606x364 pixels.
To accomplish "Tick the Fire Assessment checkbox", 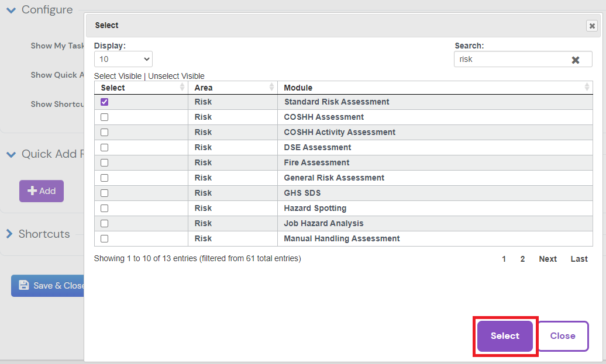I will (105, 162).
